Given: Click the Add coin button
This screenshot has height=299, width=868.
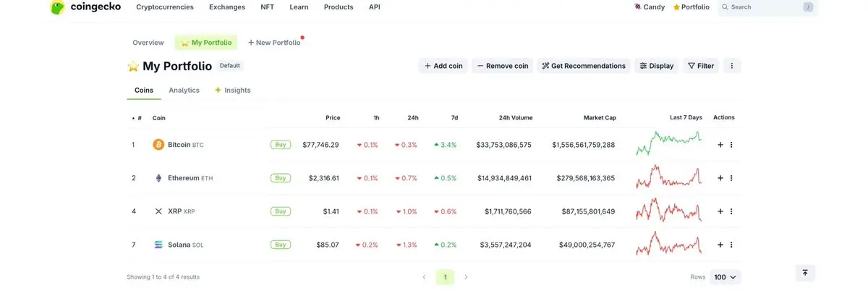Looking at the screenshot, I should 443,66.
